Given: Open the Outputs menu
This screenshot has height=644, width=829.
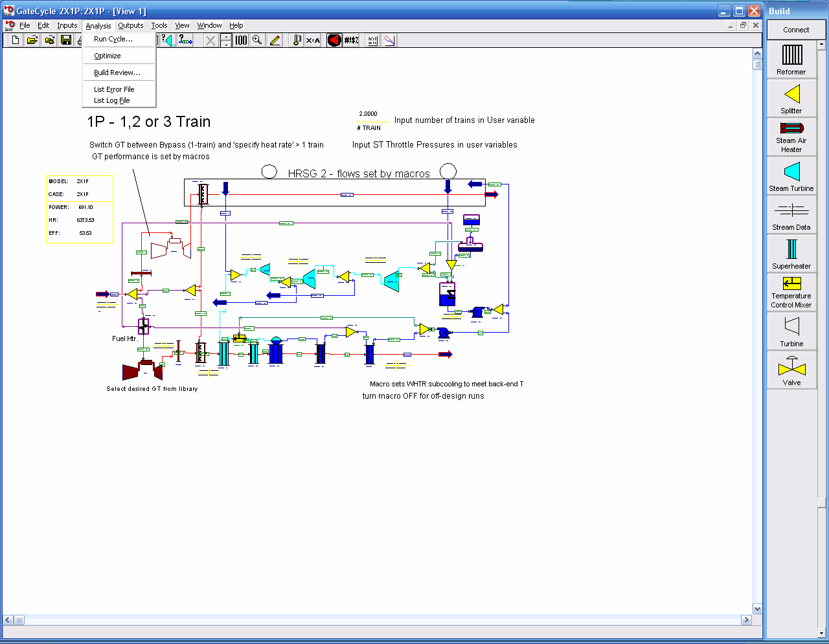Looking at the screenshot, I should point(131,25).
